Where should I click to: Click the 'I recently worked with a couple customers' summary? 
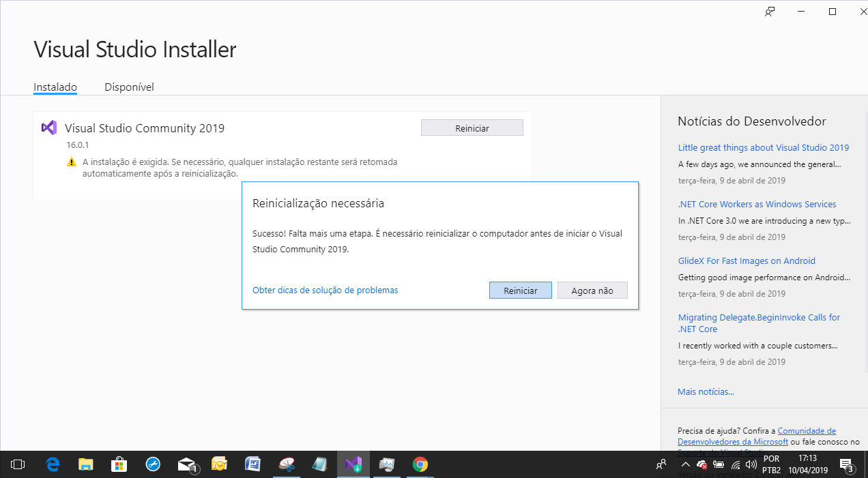tap(758, 346)
